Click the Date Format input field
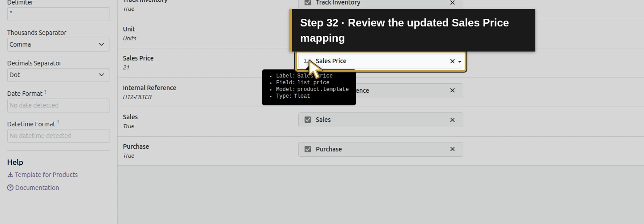Viewport: 644px width, 224px height. (59, 105)
